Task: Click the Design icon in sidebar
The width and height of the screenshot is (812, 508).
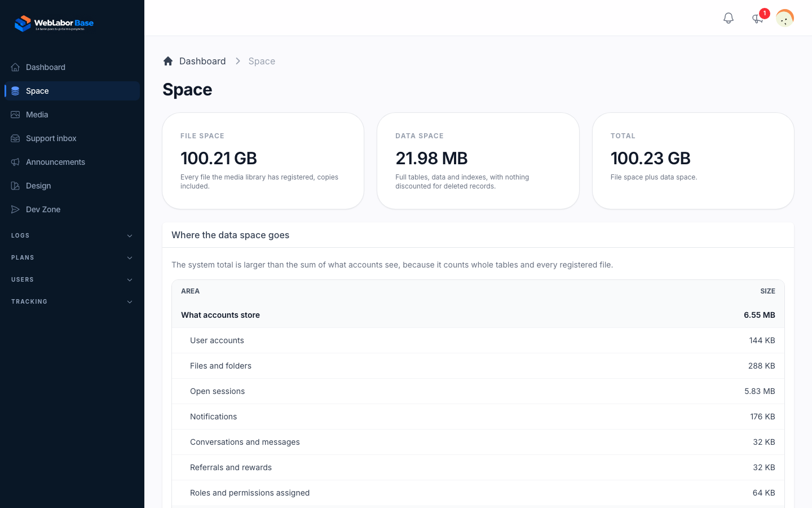Action: click(15, 186)
